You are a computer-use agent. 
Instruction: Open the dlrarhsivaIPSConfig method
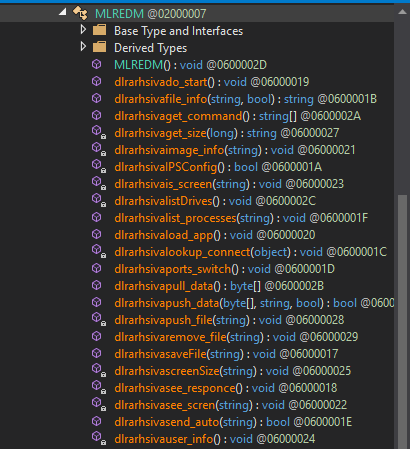coord(218,167)
